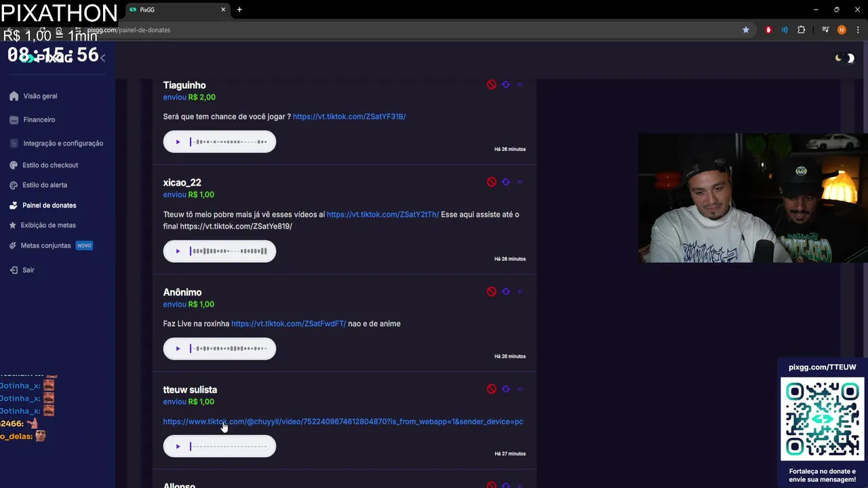Select Painel de donates
Viewport: 868px width, 488px height.
(x=50, y=205)
